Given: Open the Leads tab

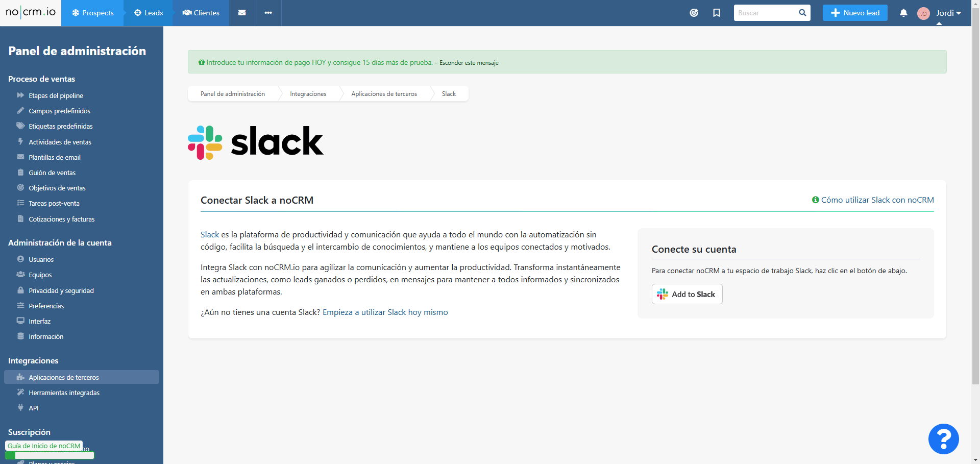Looking at the screenshot, I should tap(148, 13).
